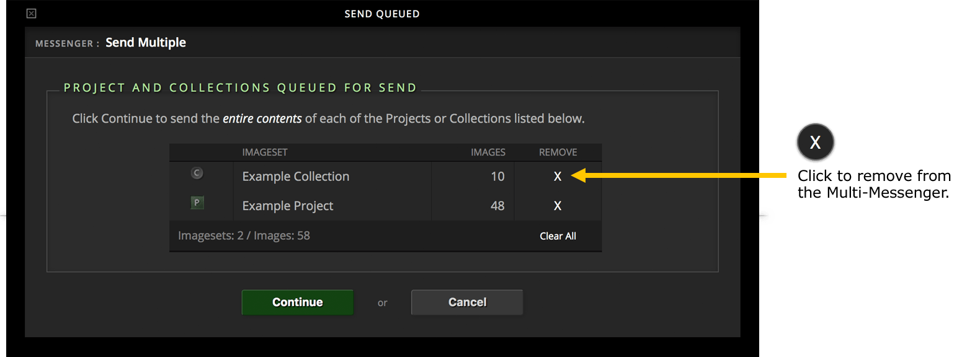Click the Project type P icon
980x357 pixels.
pos(197,202)
